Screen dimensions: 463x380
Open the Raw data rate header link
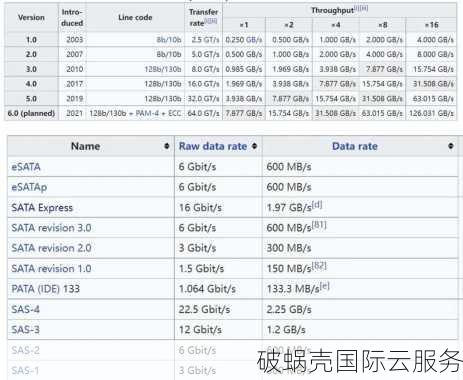click(x=213, y=146)
